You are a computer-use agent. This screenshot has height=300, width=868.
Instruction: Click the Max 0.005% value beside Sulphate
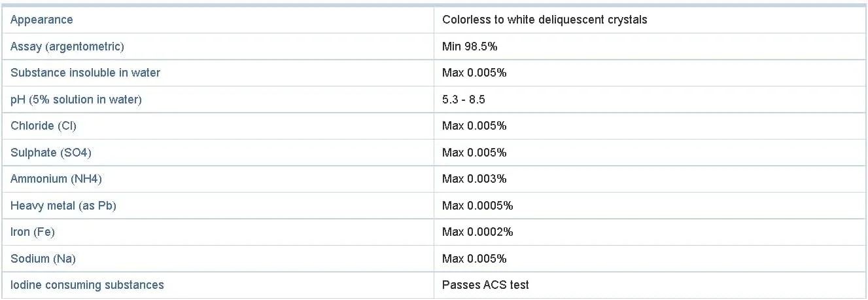[x=474, y=153]
